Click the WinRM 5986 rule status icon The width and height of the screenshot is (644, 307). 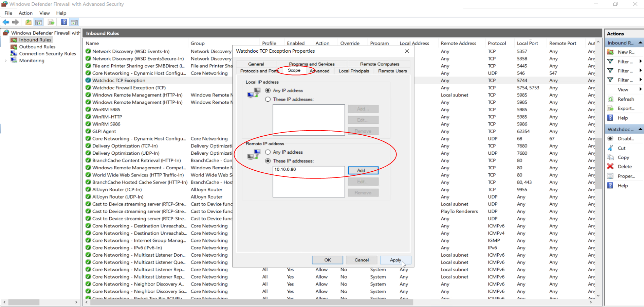pos(88,124)
